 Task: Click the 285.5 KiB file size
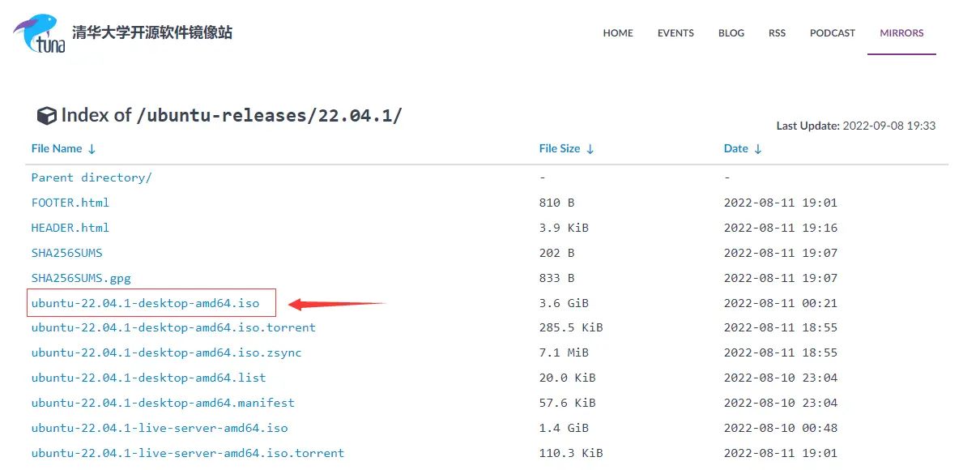tap(571, 327)
